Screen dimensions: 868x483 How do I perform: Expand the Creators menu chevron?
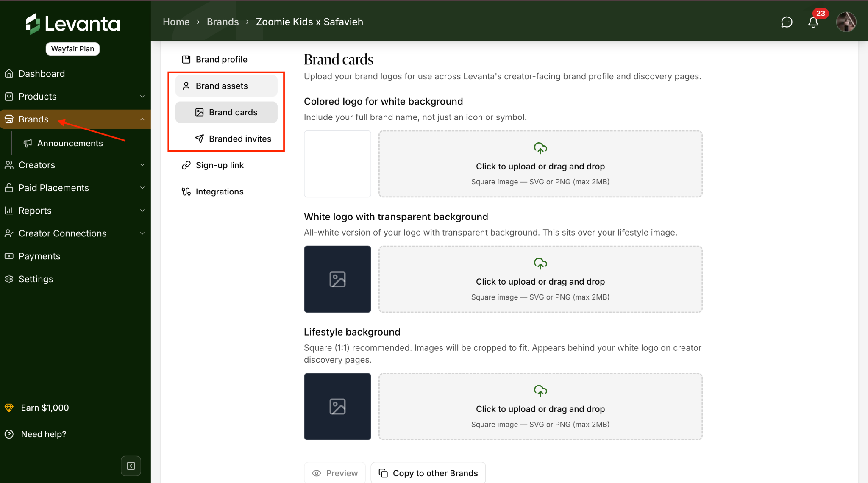click(x=142, y=165)
